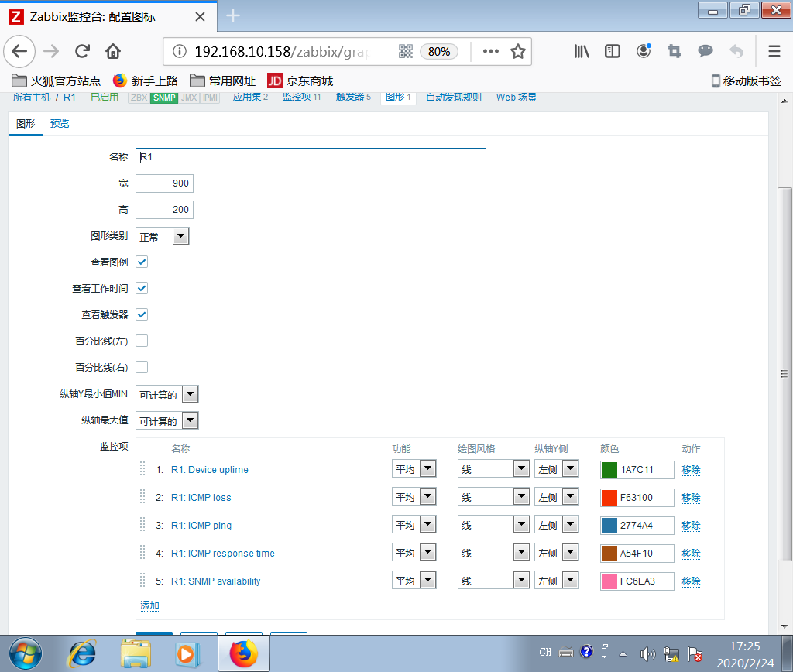The height and width of the screenshot is (672, 793).
Task: Click the 名称 input field
Action: (311, 157)
